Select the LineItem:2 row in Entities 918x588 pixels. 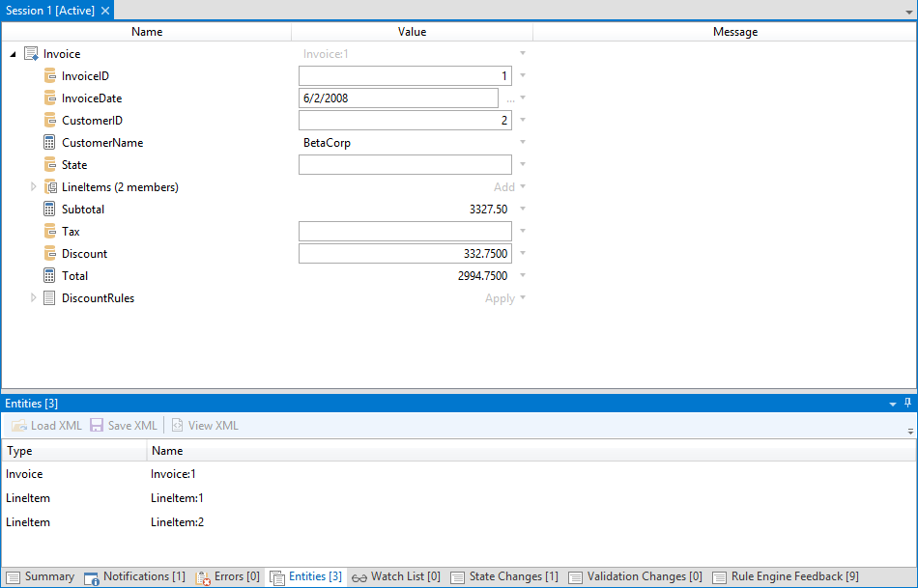[x=178, y=522]
